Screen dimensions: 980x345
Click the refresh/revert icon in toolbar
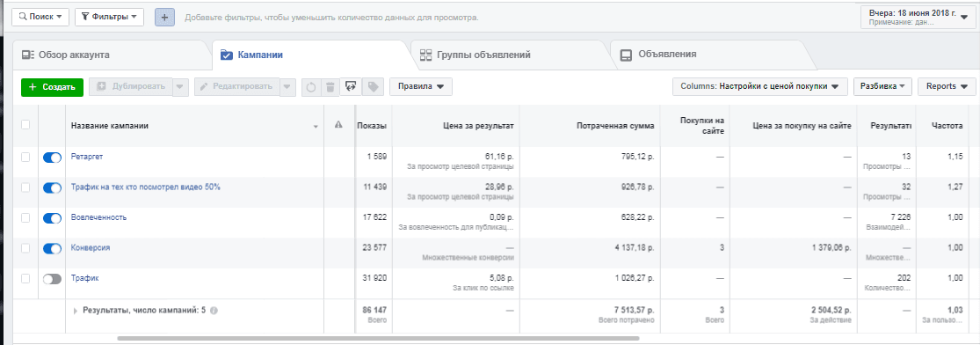coord(309,87)
